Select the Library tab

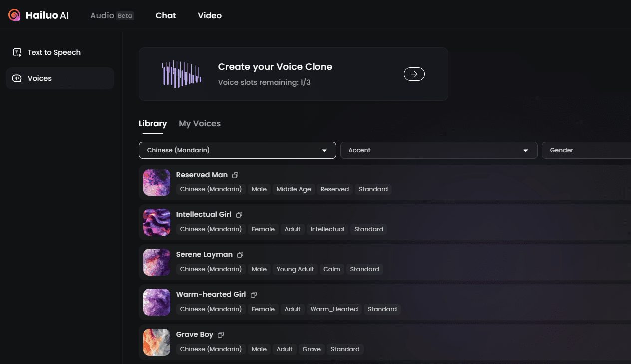point(153,124)
